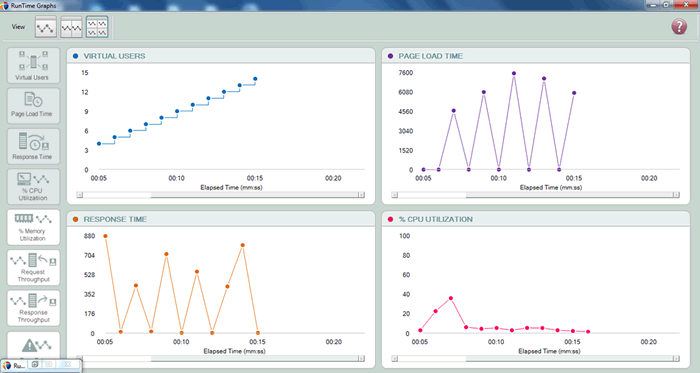This screenshot has height=373, width=700.
Task: Select the warning triangle sidebar graph
Action: [x=33, y=346]
